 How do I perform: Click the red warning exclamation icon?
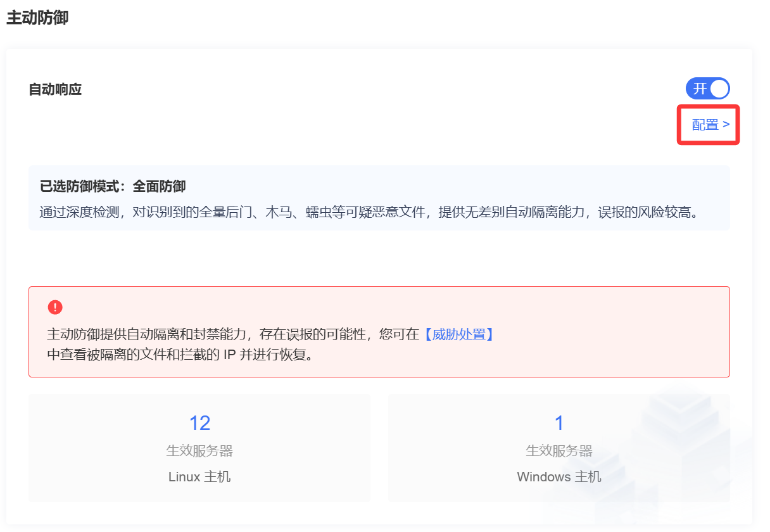coord(55,308)
